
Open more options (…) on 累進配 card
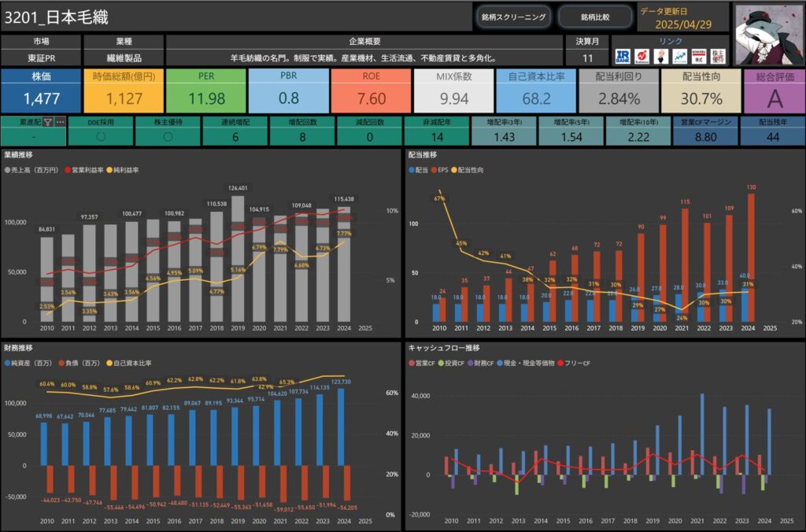(60, 122)
